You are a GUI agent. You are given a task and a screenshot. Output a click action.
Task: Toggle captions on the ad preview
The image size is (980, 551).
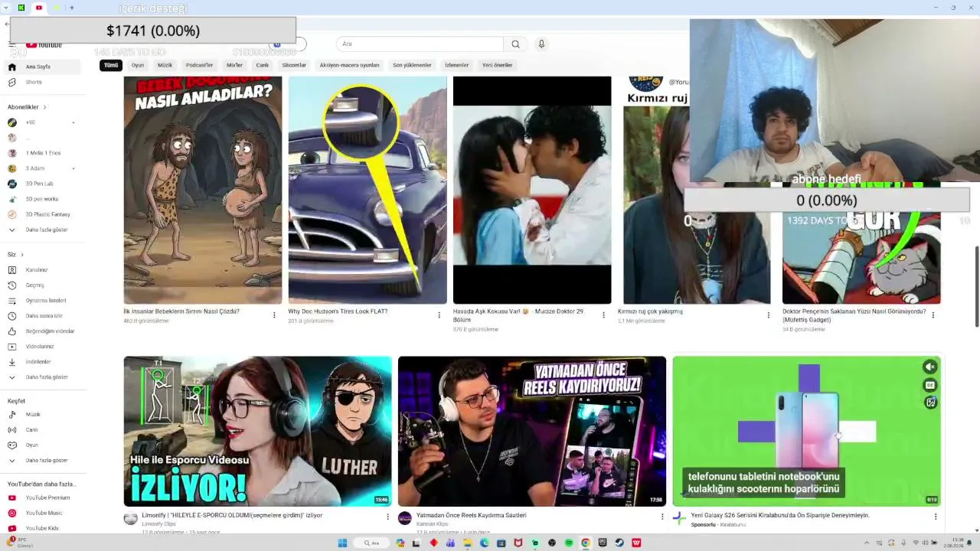[930, 385]
